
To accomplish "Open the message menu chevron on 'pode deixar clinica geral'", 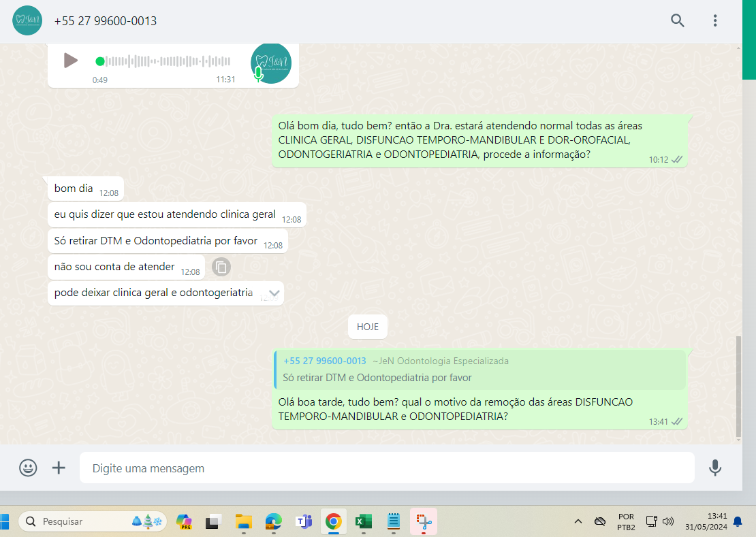I will pos(274,293).
